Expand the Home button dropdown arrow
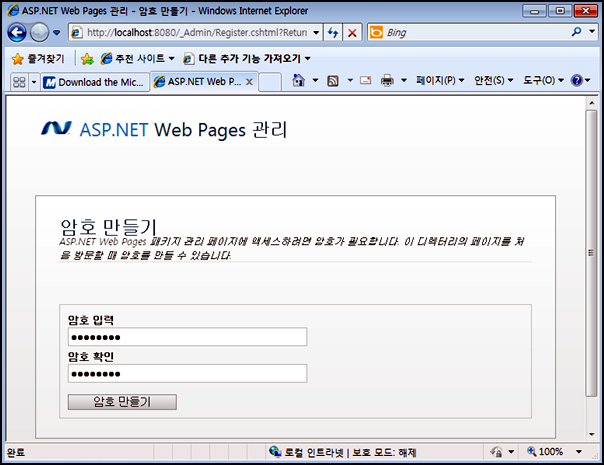This screenshot has height=465, width=604. tap(315, 81)
